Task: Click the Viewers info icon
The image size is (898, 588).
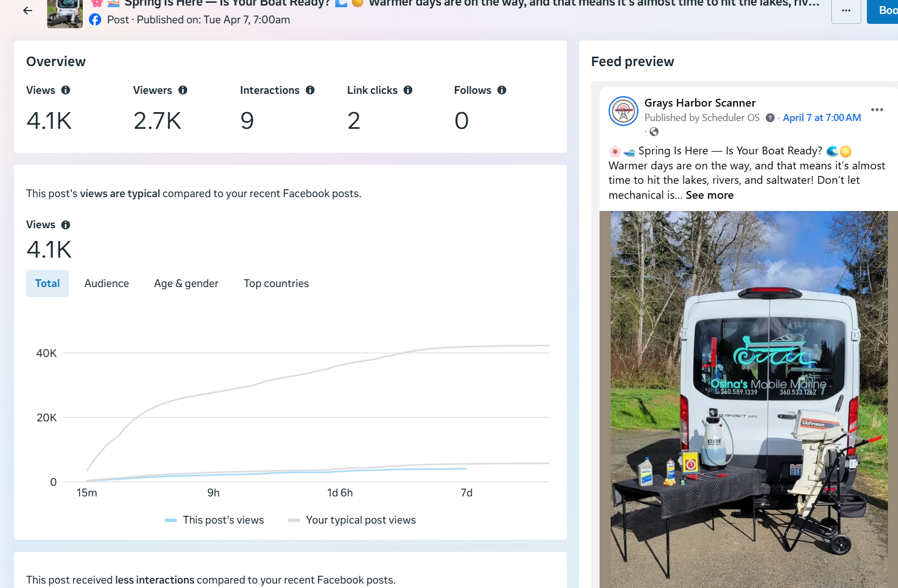Action: [183, 90]
